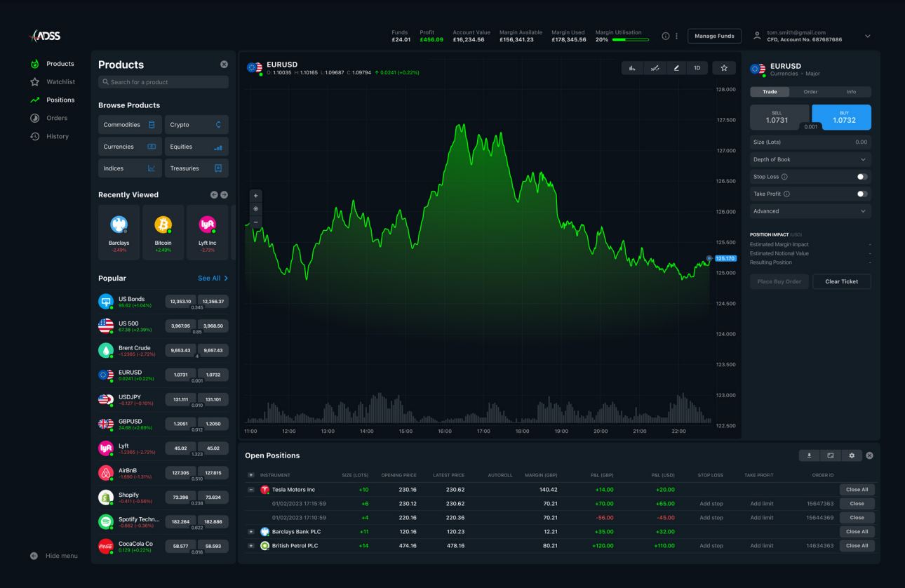905x588 pixels.
Task: Click the product search field
Action: coord(163,81)
